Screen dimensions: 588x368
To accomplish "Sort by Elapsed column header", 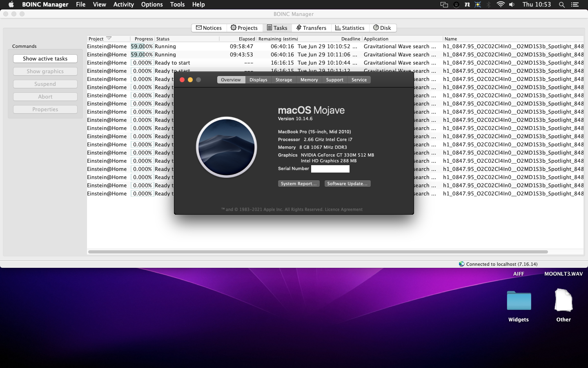I will pyautogui.click(x=238, y=39).
